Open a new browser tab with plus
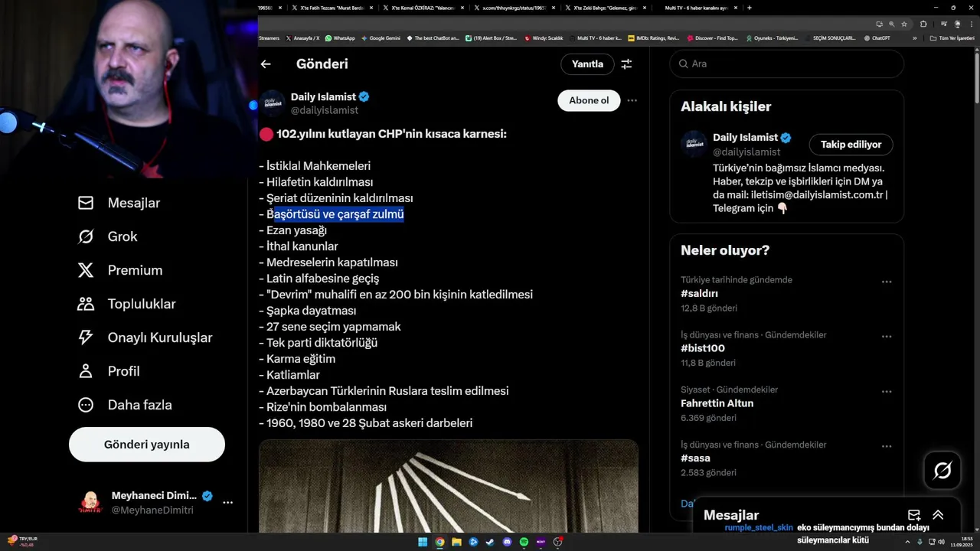Screen dimensions: 980x551 749,8
